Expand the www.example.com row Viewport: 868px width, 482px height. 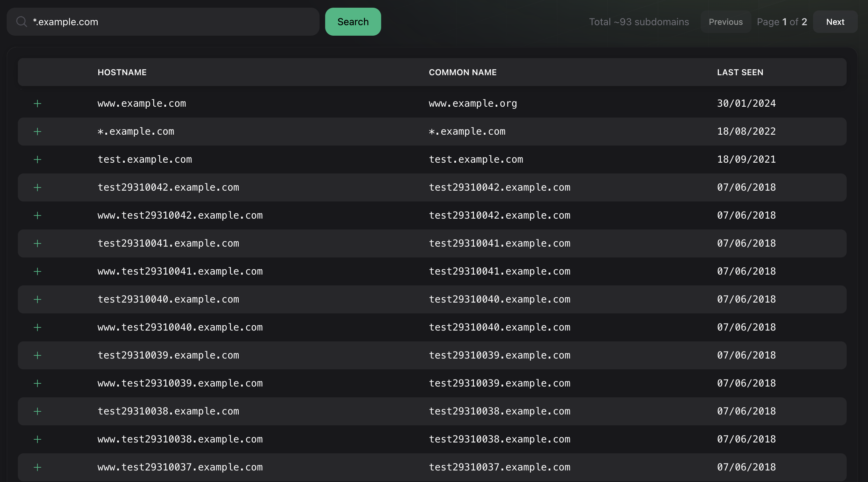click(x=37, y=104)
